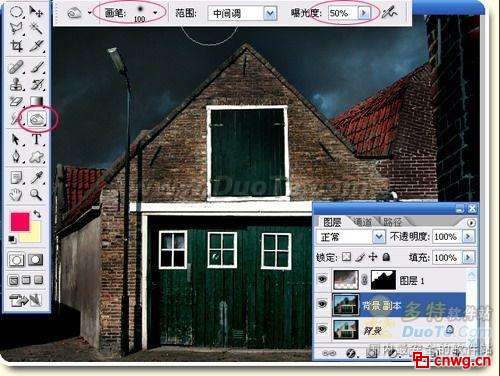
Task: Select the Zoom tool
Action: pyautogui.click(x=36, y=195)
